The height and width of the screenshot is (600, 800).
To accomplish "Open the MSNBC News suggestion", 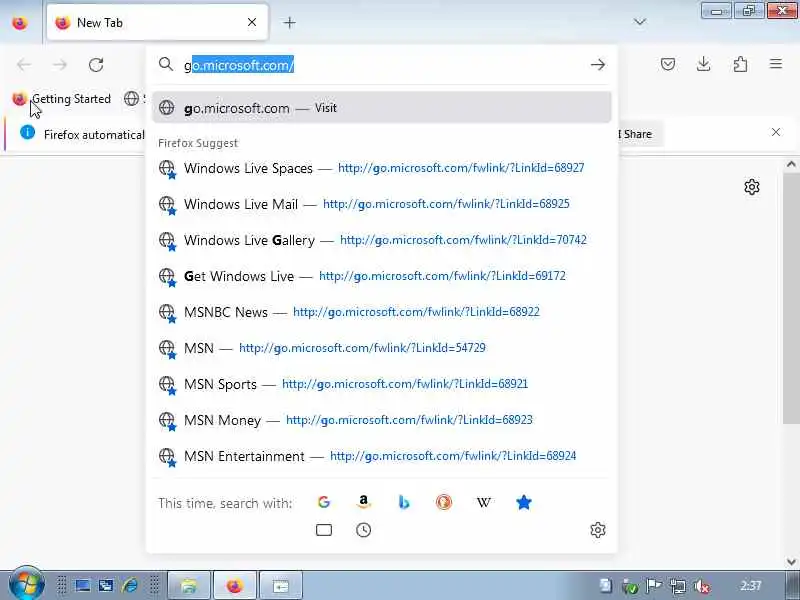I will [x=382, y=312].
